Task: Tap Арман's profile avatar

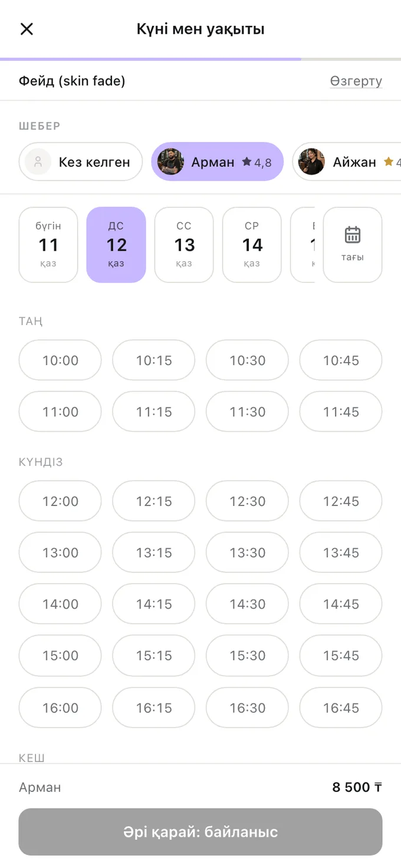Action: pyautogui.click(x=171, y=162)
